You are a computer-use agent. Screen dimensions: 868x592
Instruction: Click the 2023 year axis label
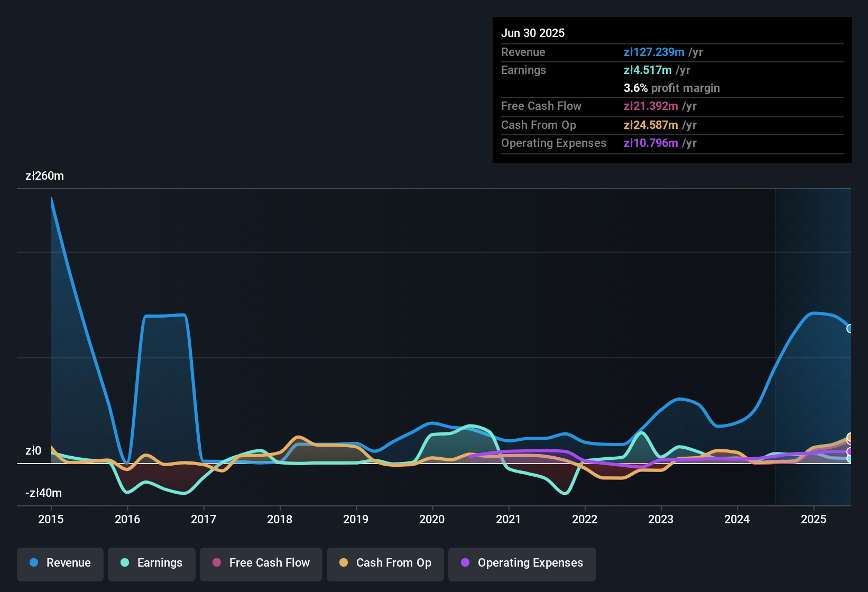(661, 520)
